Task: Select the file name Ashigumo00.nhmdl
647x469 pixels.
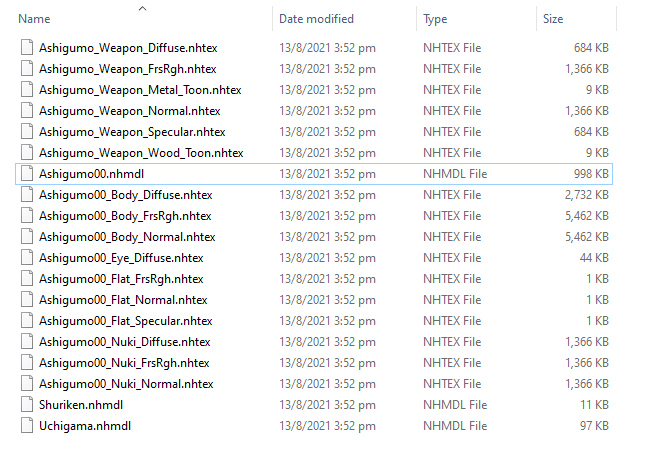Action: [92, 174]
